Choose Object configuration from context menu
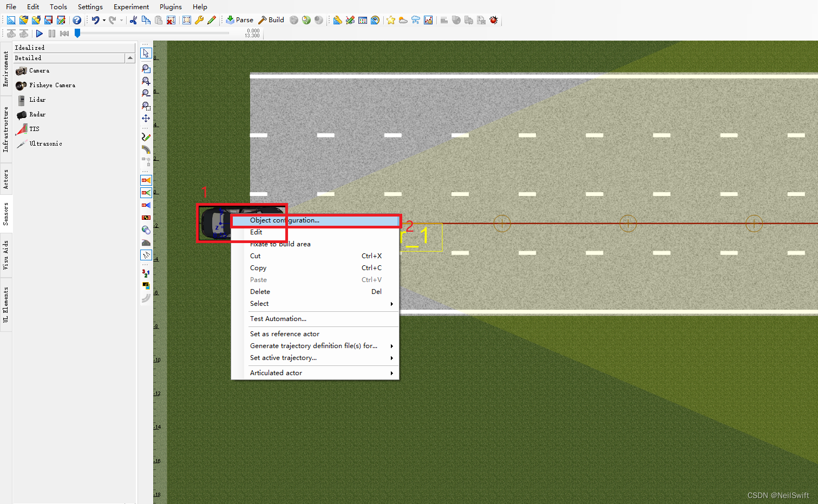818x504 pixels. pos(315,220)
